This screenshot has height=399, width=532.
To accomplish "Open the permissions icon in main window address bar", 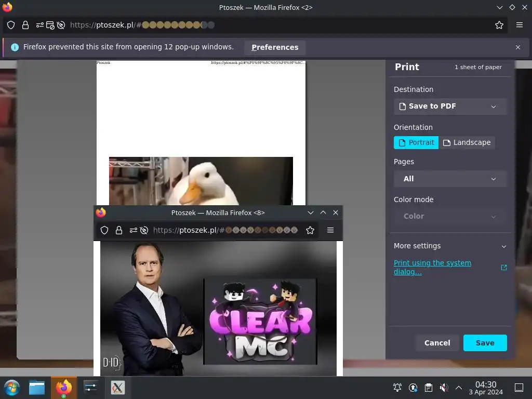I will (x=39, y=25).
